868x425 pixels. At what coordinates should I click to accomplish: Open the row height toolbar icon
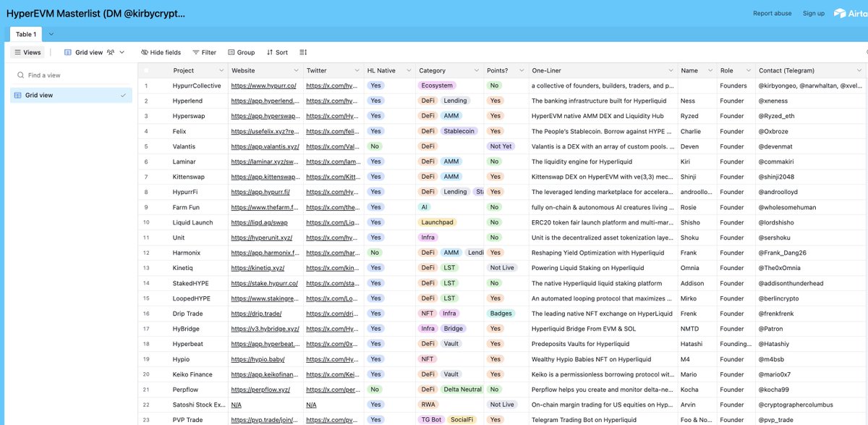303,52
